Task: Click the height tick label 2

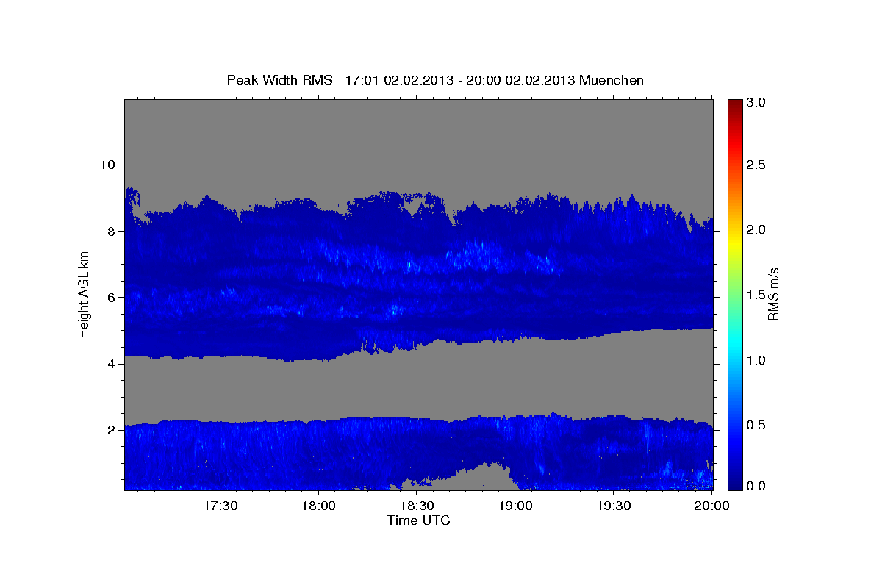Action: [x=112, y=430]
